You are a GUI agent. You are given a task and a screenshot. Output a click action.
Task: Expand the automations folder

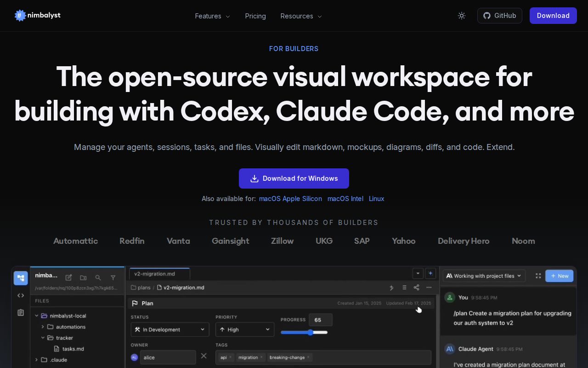coord(43,327)
